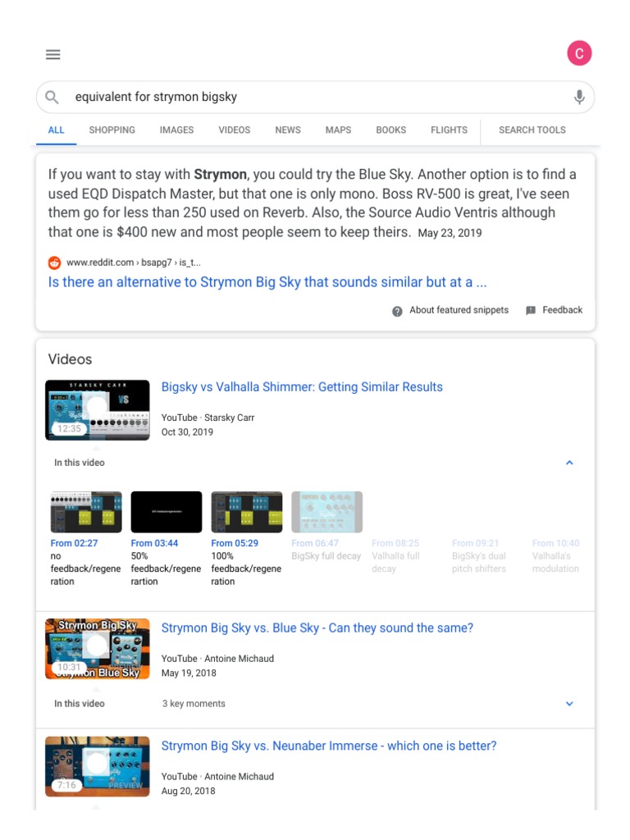Click YouTube · Starsky Carr source text

point(208,418)
